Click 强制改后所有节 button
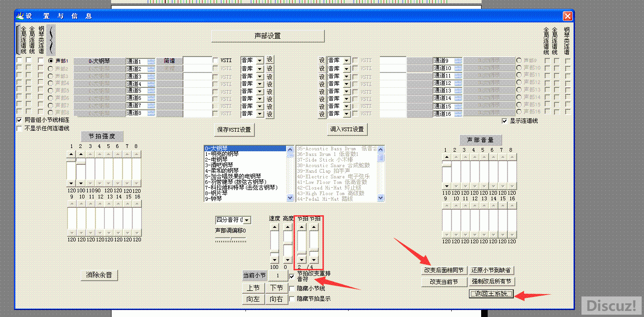 [x=491, y=282]
